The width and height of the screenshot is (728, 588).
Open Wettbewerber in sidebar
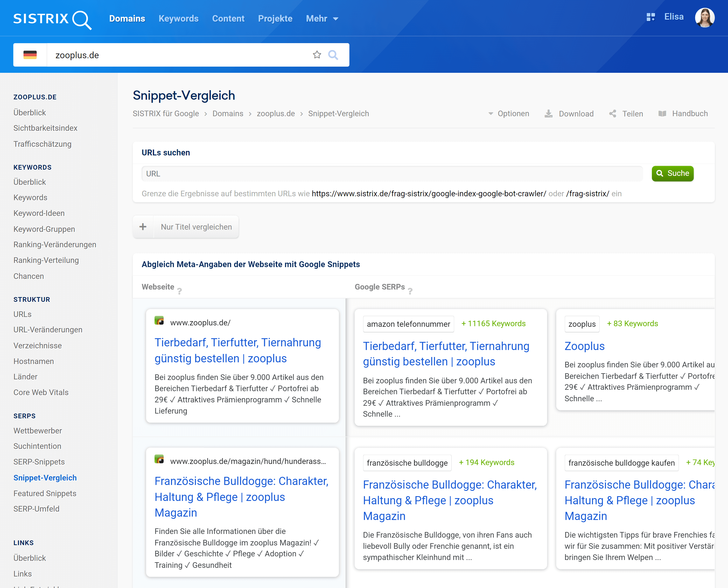[x=38, y=431]
